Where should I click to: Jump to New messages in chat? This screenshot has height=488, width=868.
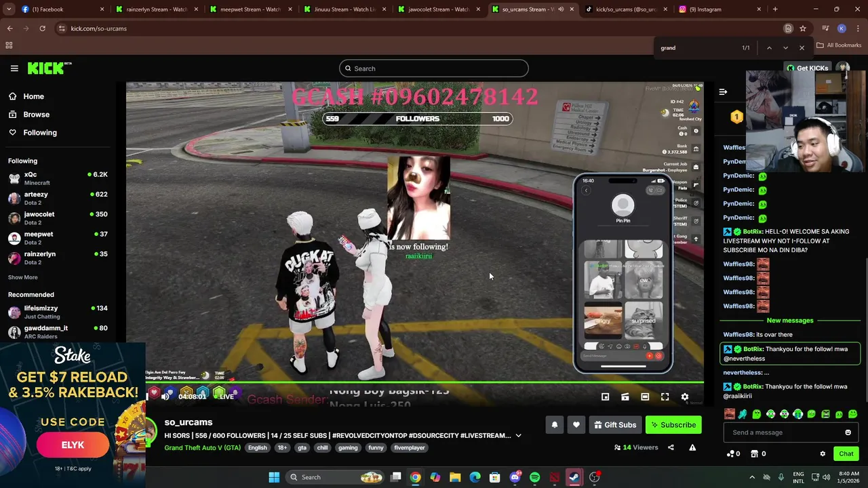pyautogui.click(x=789, y=321)
